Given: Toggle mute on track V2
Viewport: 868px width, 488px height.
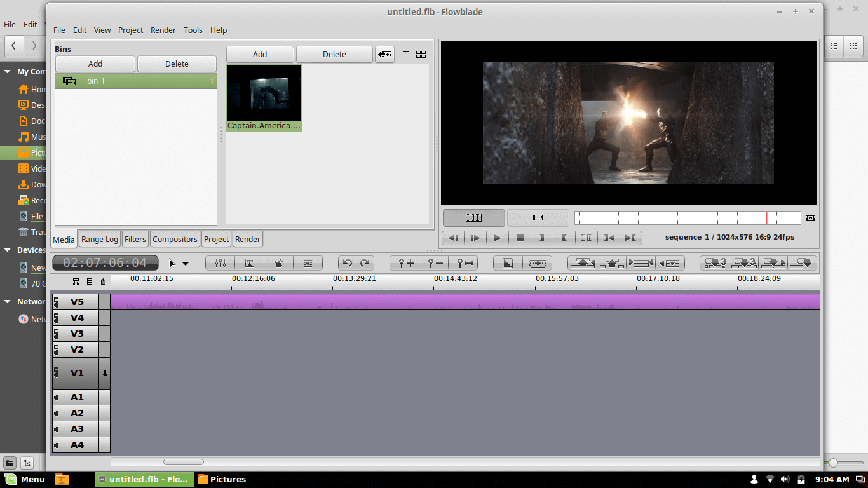Looking at the screenshot, I should coord(56,349).
